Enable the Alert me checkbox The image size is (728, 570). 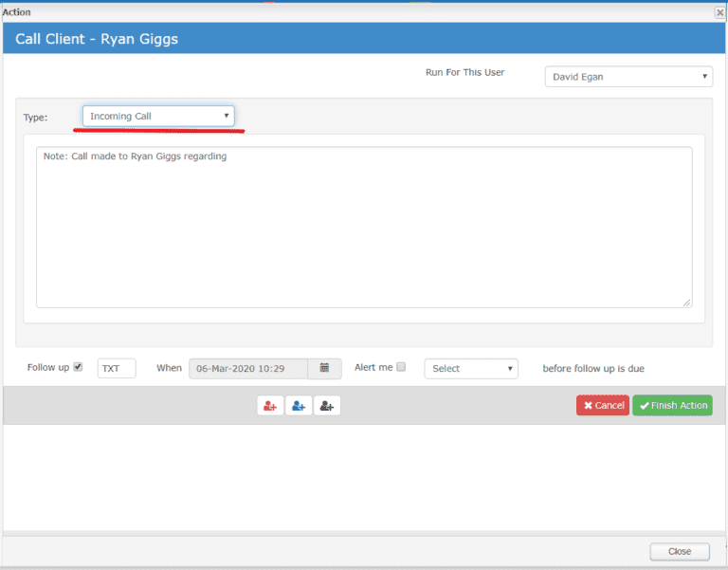(401, 367)
